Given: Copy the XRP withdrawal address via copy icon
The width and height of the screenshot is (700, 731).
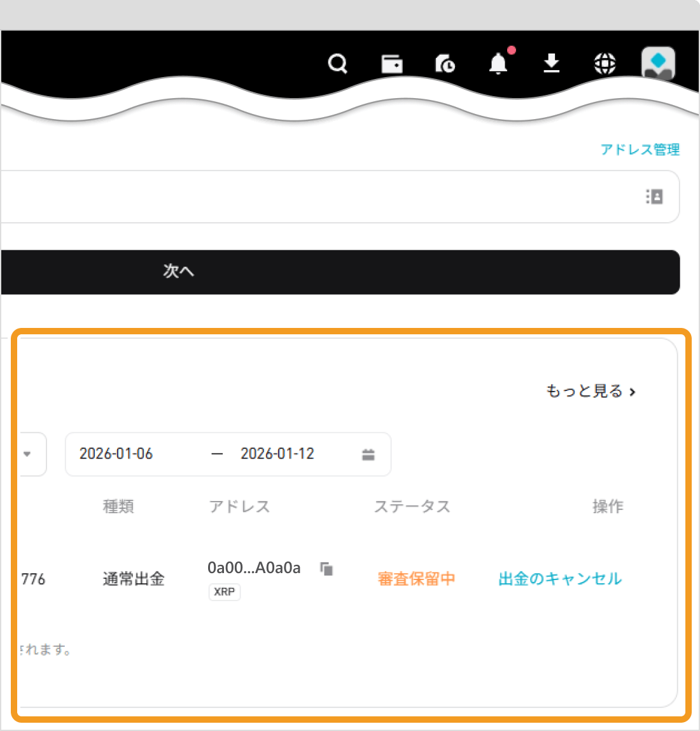Looking at the screenshot, I should [326, 569].
